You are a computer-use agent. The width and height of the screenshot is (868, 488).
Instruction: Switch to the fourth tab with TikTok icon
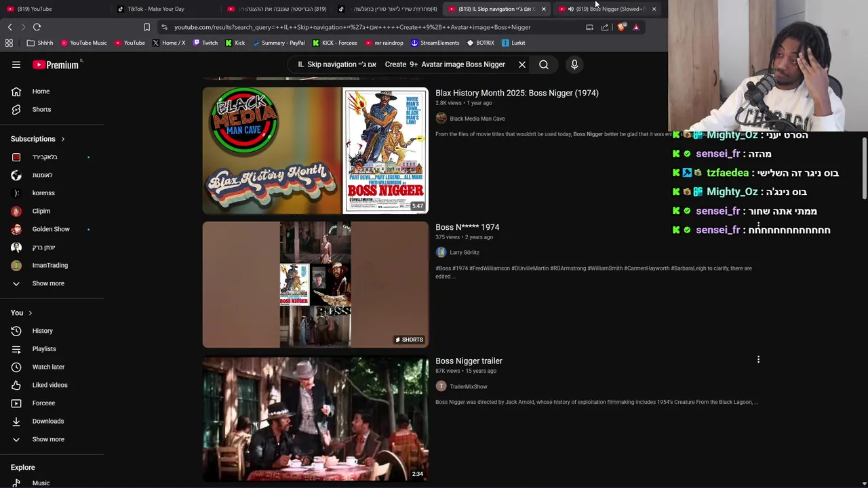(387, 9)
